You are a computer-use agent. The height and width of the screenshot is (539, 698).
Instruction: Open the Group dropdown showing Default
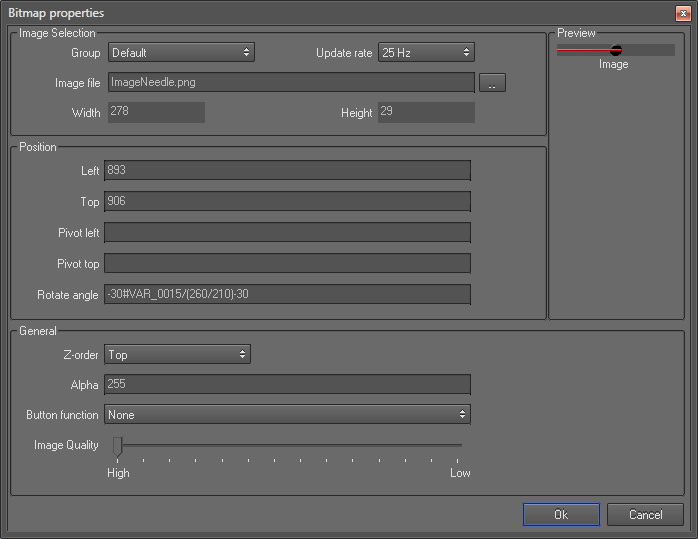pyautogui.click(x=181, y=52)
